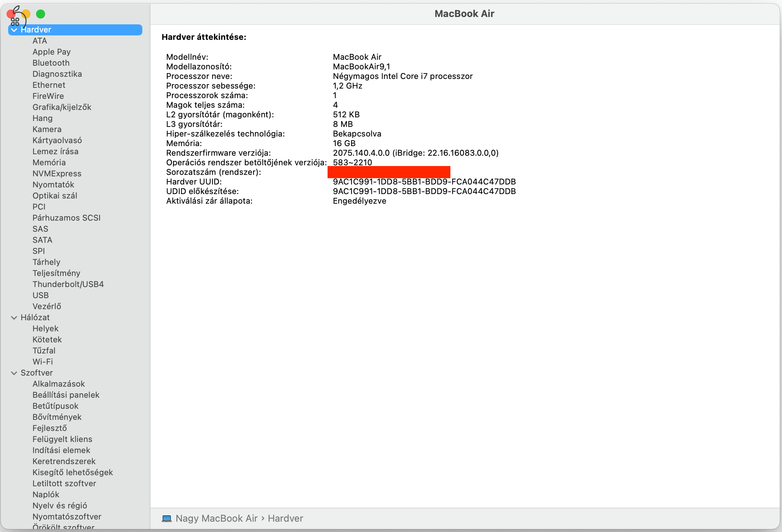
Task: Select the 1,2 GHz processor speed value
Action: click(x=347, y=86)
